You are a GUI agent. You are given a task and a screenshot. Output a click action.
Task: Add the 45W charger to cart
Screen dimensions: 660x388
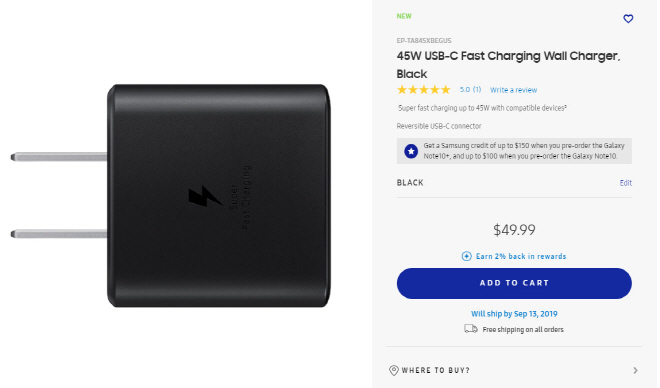[514, 283]
